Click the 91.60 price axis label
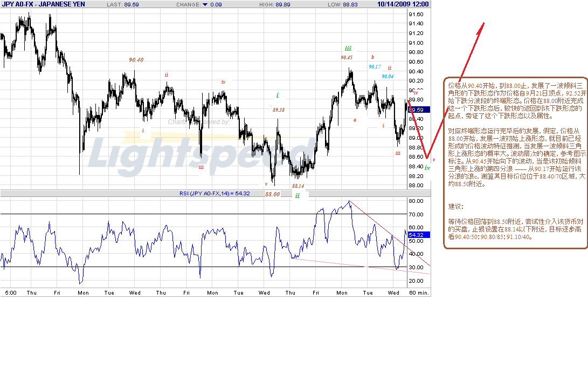588x375 pixels. [416, 14]
